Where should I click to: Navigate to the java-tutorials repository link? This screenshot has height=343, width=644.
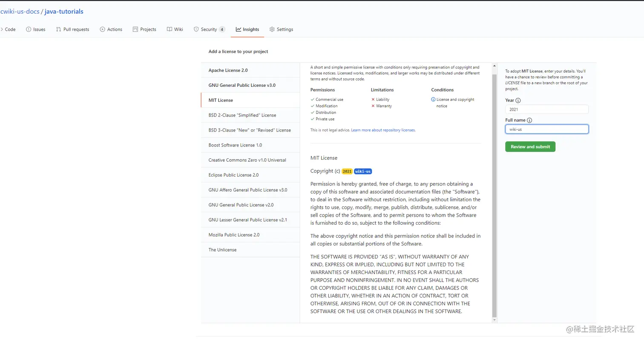(64, 11)
